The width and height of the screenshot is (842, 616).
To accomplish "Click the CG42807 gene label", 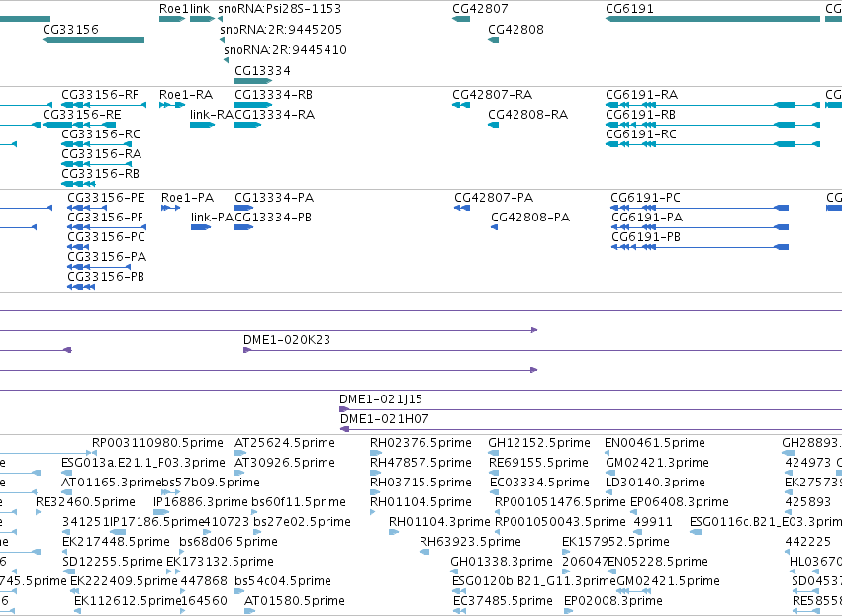I will pos(480,9).
